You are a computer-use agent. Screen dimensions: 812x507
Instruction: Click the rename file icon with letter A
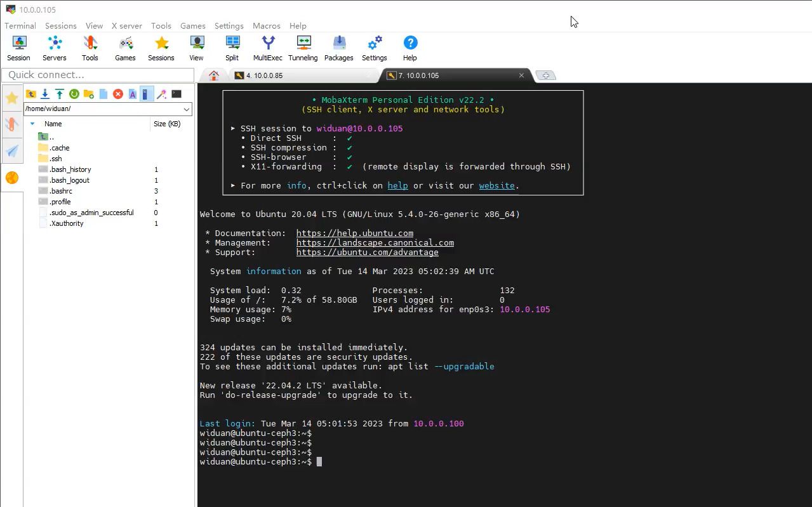tap(133, 94)
